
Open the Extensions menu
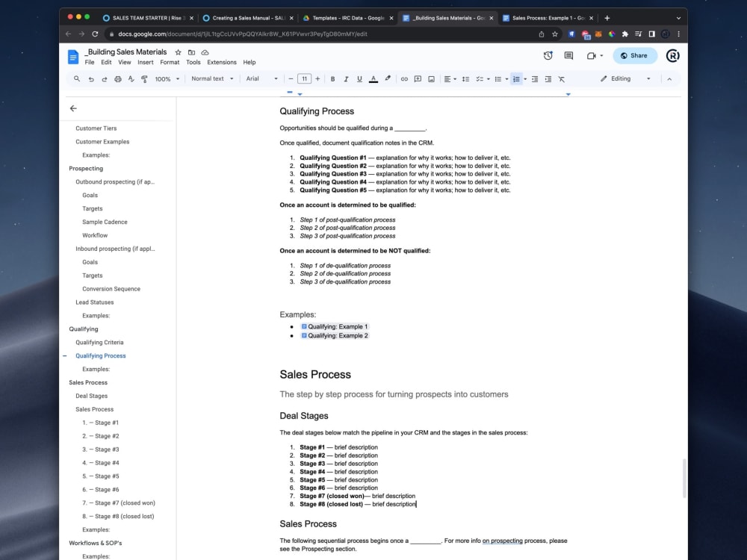[222, 63]
